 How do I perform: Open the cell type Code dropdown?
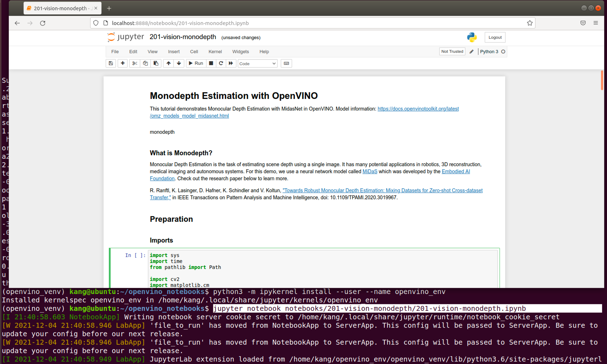[258, 64]
